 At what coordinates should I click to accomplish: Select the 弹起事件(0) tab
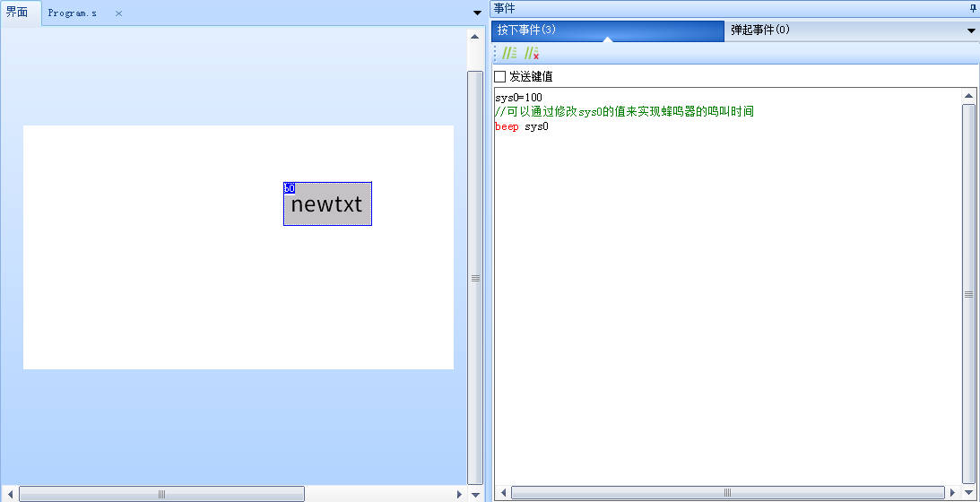760,30
